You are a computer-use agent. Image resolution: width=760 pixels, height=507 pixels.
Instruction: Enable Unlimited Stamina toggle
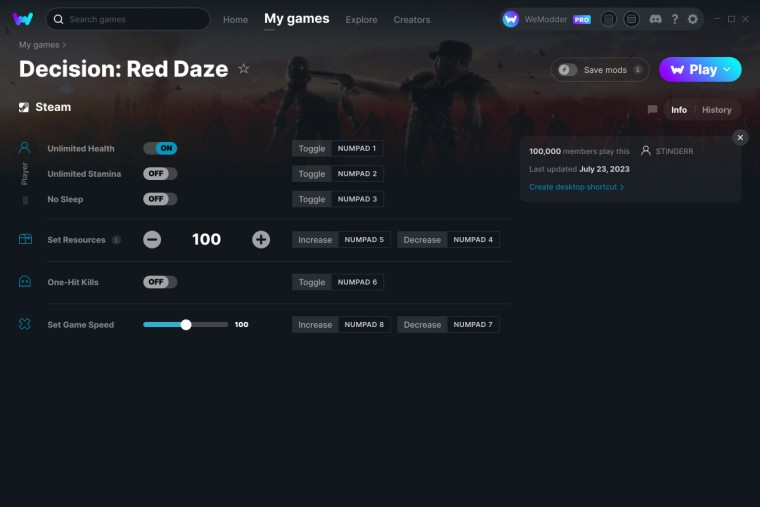click(x=160, y=174)
